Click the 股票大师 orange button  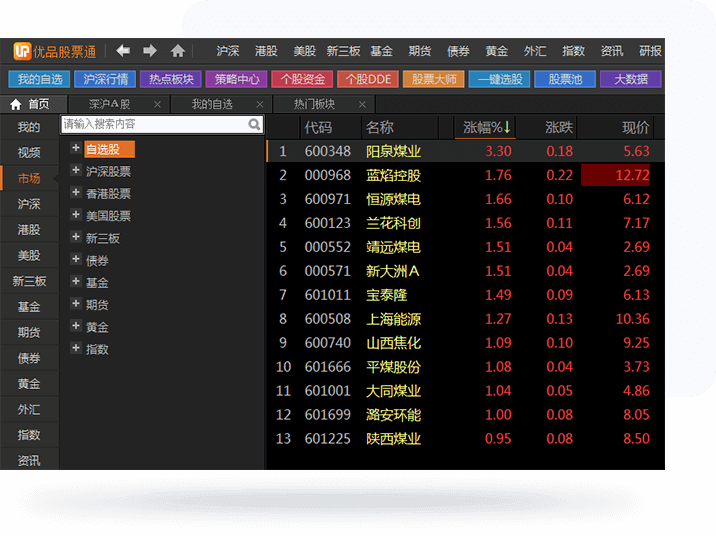tap(434, 79)
